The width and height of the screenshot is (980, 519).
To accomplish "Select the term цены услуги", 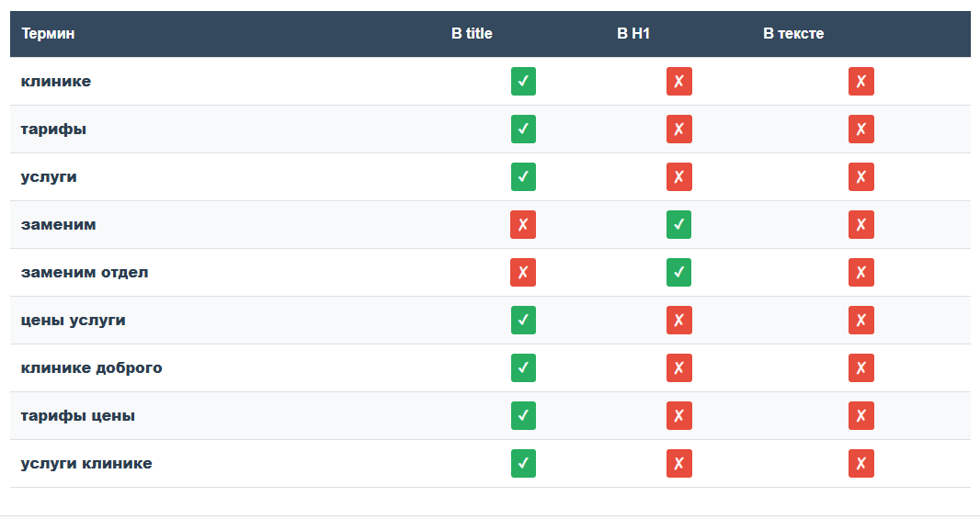I will pos(74,321).
